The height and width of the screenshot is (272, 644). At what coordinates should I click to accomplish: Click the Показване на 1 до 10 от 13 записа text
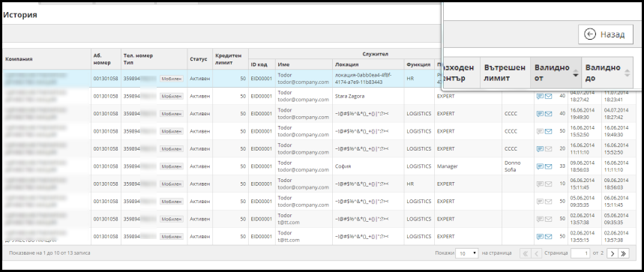click(x=49, y=253)
